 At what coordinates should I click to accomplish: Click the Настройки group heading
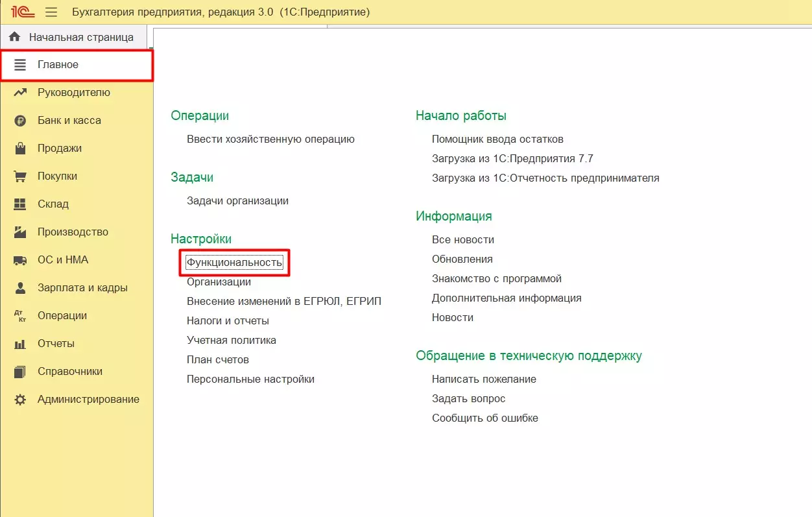tap(201, 239)
